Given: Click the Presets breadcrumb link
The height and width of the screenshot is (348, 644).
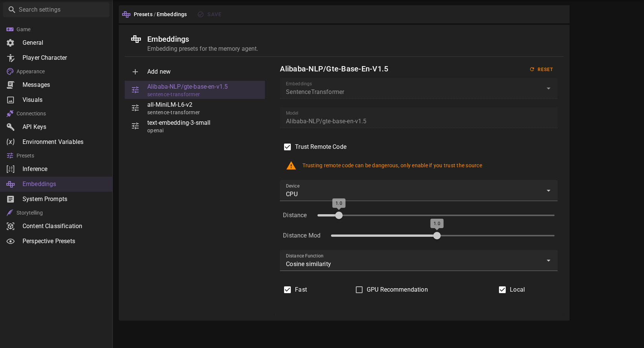Looking at the screenshot, I should click(143, 14).
